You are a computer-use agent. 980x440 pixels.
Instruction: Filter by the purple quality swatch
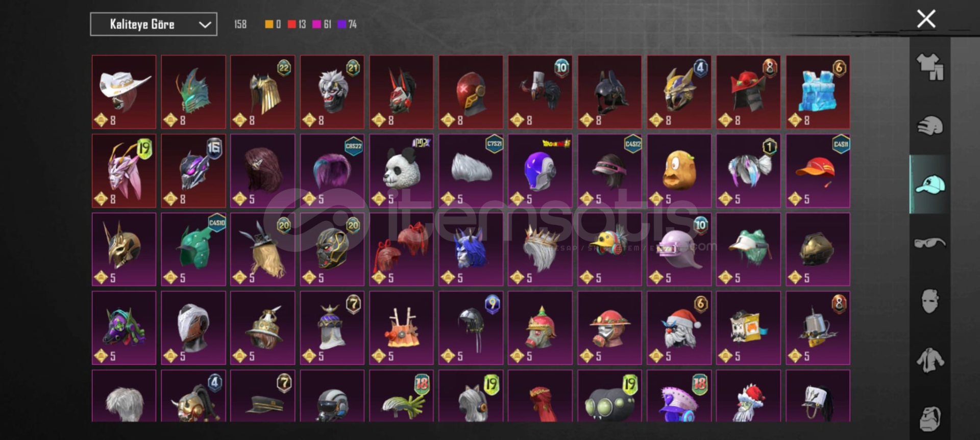tap(341, 24)
